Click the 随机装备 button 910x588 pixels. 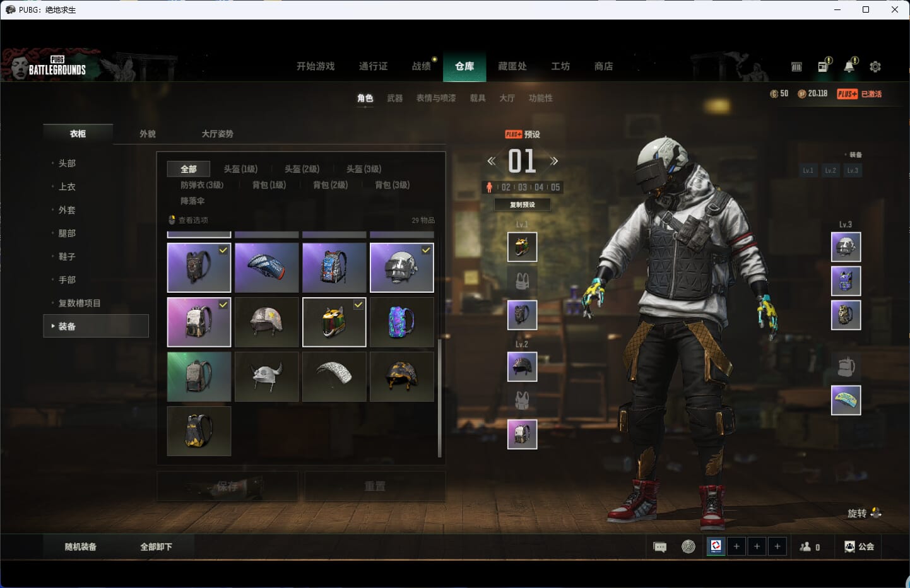pos(81,547)
